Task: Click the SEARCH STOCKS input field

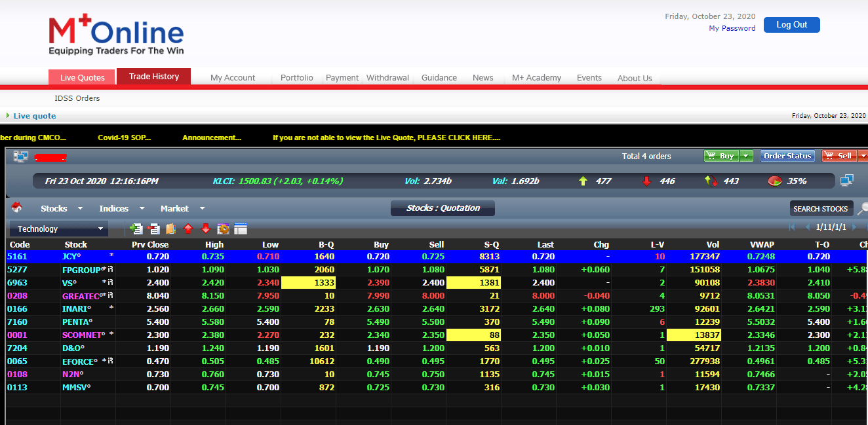Action: coord(821,208)
